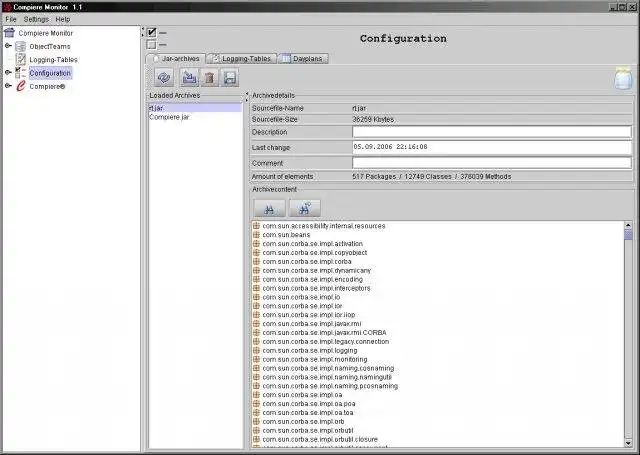Click the Last change date field
The width and height of the screenshot is (640, 455).
pyautogui.click(x=492, y=147)
